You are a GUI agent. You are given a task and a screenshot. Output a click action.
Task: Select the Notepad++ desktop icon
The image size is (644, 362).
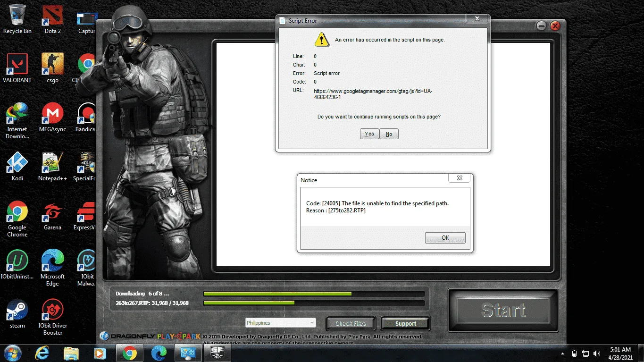click(52, 166)
